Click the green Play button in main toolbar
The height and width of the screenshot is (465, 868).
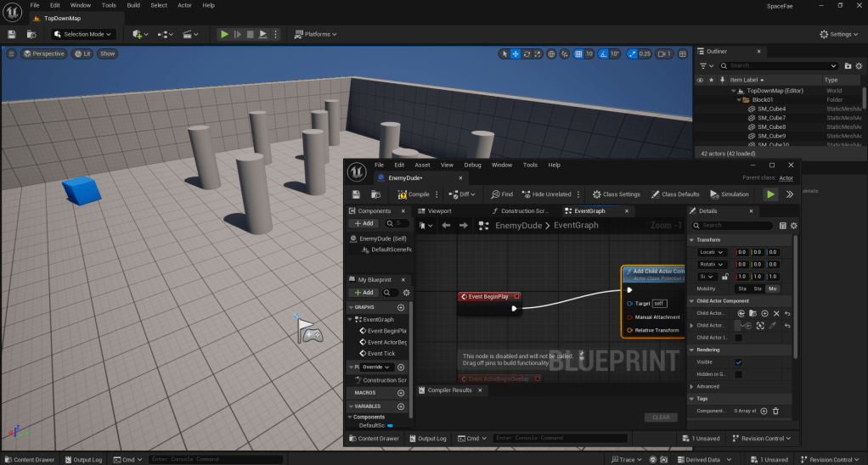(x=224, y=34)
